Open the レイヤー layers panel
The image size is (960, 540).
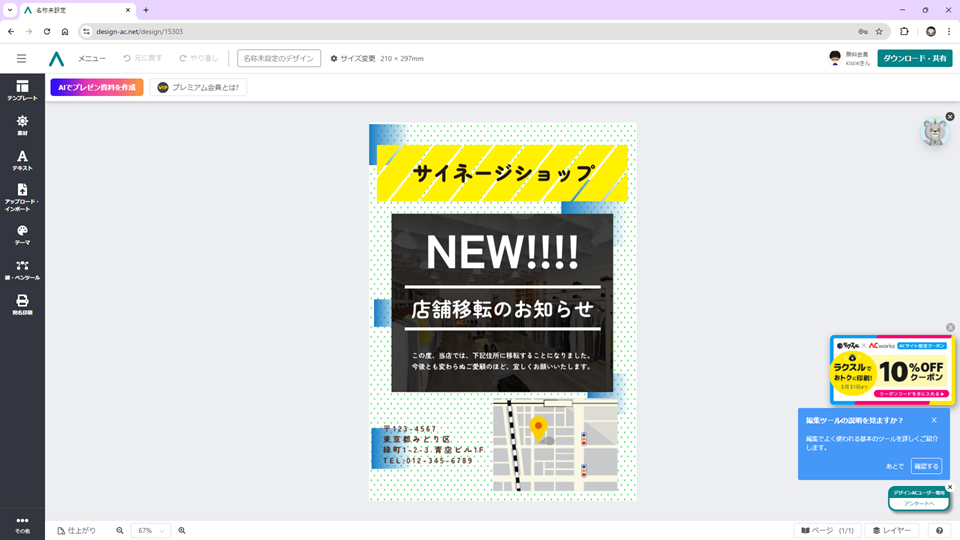[x=891, y=530]
